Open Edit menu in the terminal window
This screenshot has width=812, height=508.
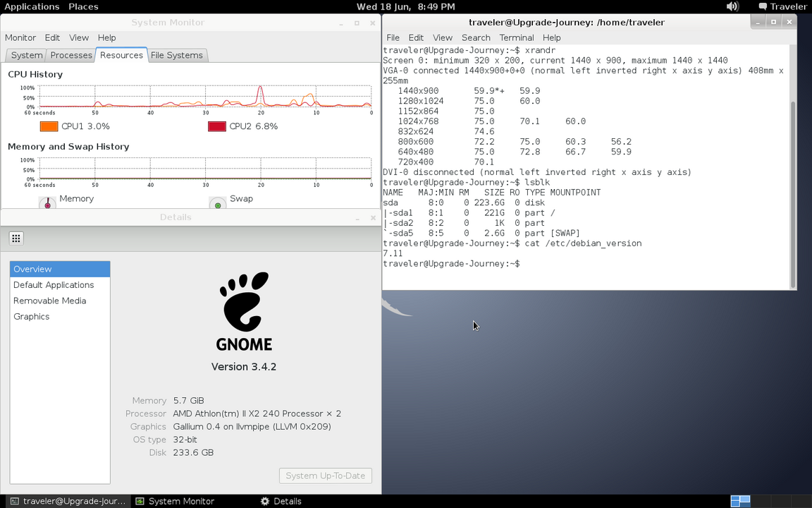pyautogui.click(x=416, y=38)
